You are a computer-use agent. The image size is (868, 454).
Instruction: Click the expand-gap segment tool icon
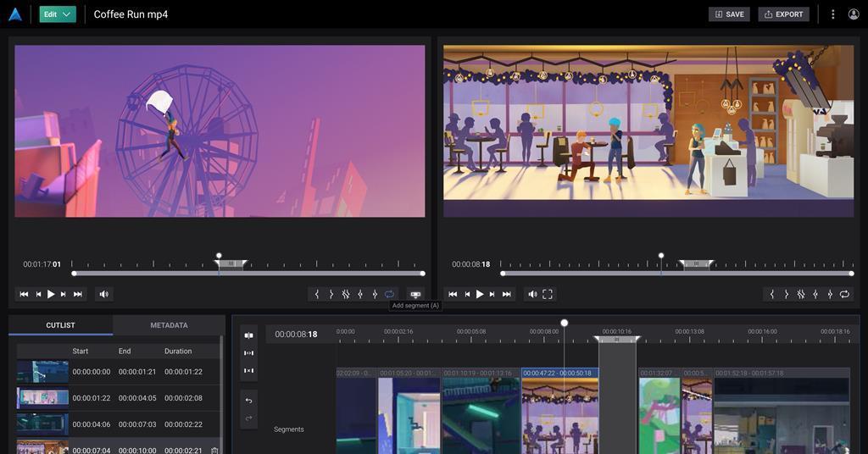[x=248, y=353]
